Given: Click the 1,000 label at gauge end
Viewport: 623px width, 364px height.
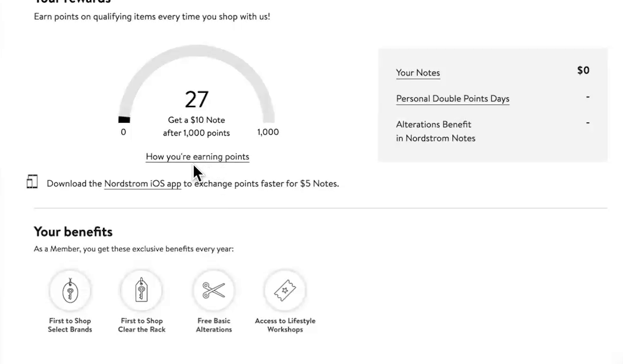Looking at the screenshot, I should point(268,132).
